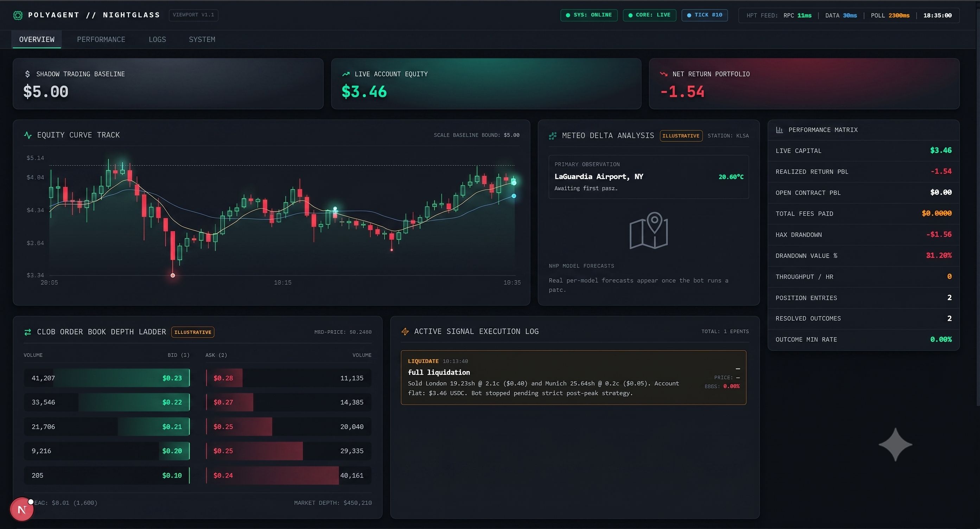Click the SYS: ONLINE status pill
Viewport: 980px width, 529px height.
click(x=589, y=15)
